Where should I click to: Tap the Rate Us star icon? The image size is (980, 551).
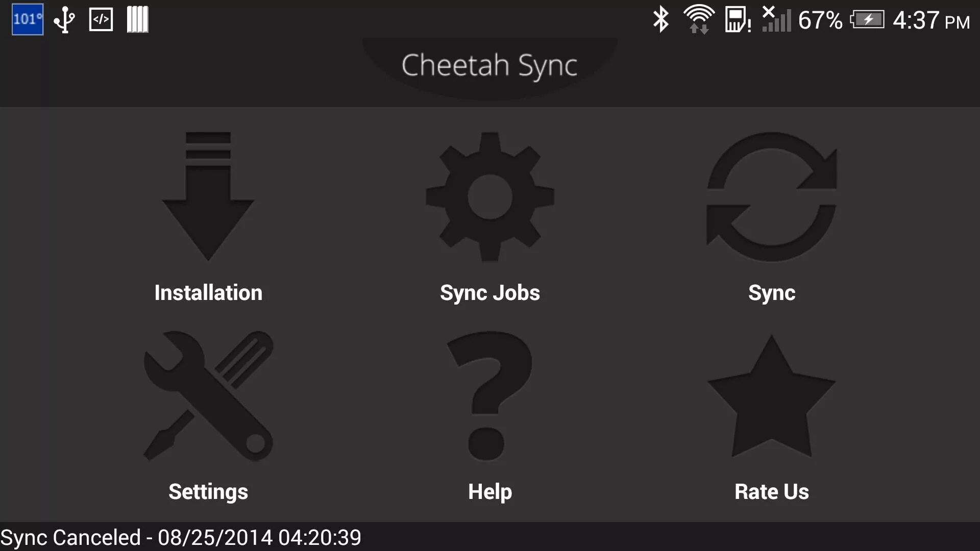pyautogui.click(x=771, y=396)
